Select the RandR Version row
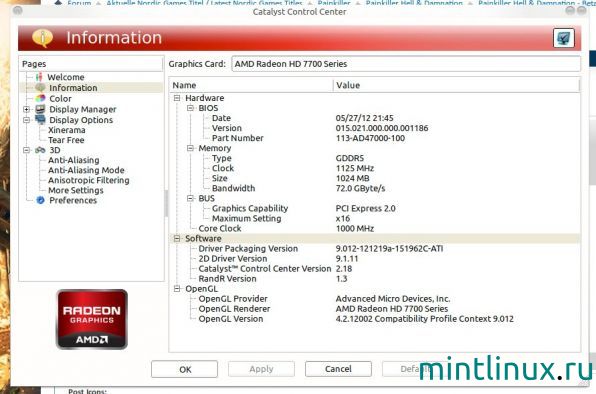 [375, 278]
